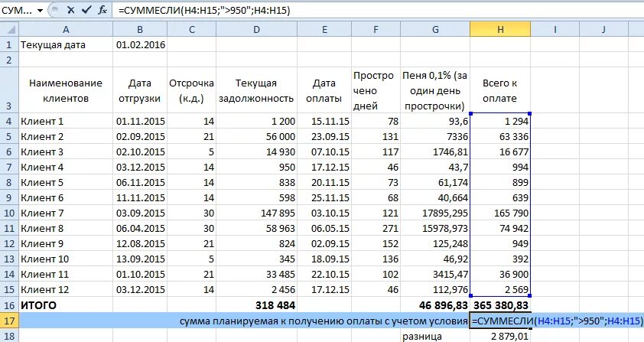Select column C header
Screen dimensions: 644x342
click(x=192, y=30)
